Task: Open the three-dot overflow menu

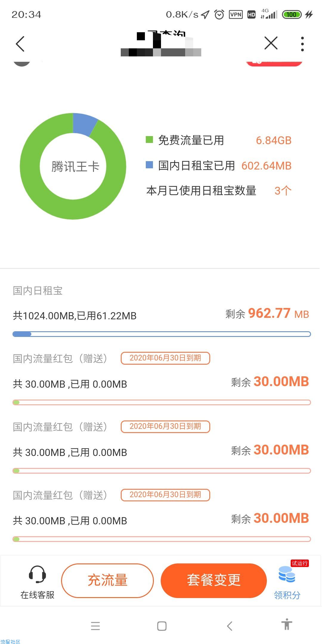Action: (x=302, y=44)
